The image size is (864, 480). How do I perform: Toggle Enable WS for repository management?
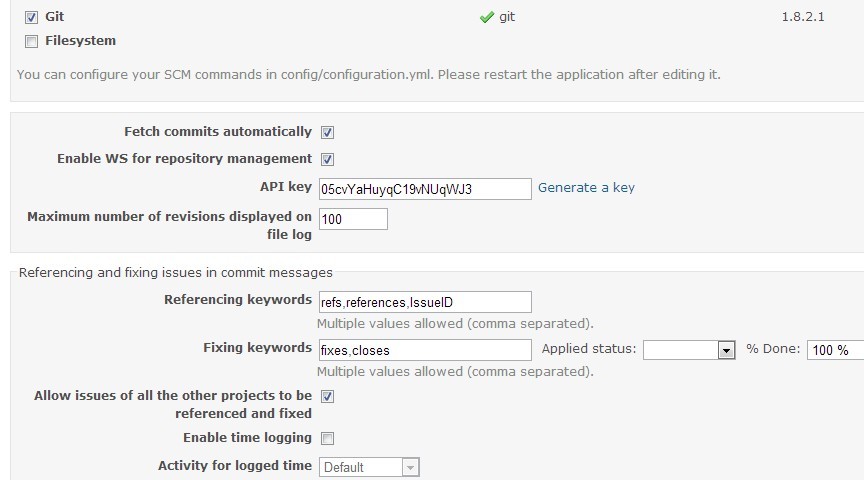(x=327, y=159)
